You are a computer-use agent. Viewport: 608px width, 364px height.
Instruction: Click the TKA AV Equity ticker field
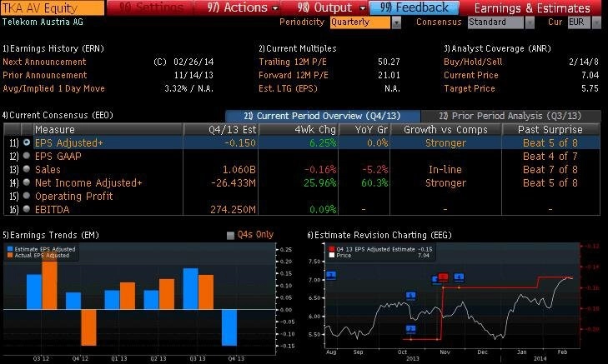(53, 7)
